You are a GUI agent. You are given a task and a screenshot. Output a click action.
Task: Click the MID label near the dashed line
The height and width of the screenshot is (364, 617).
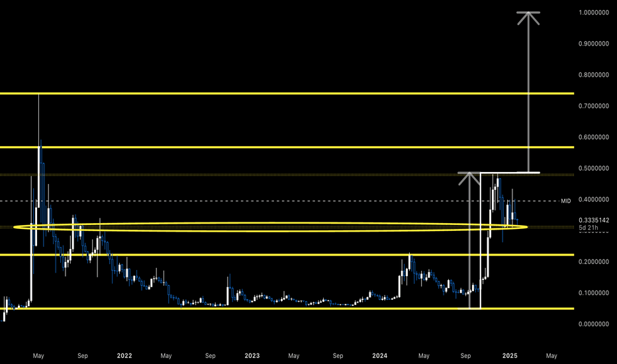[x=566, y=201]
